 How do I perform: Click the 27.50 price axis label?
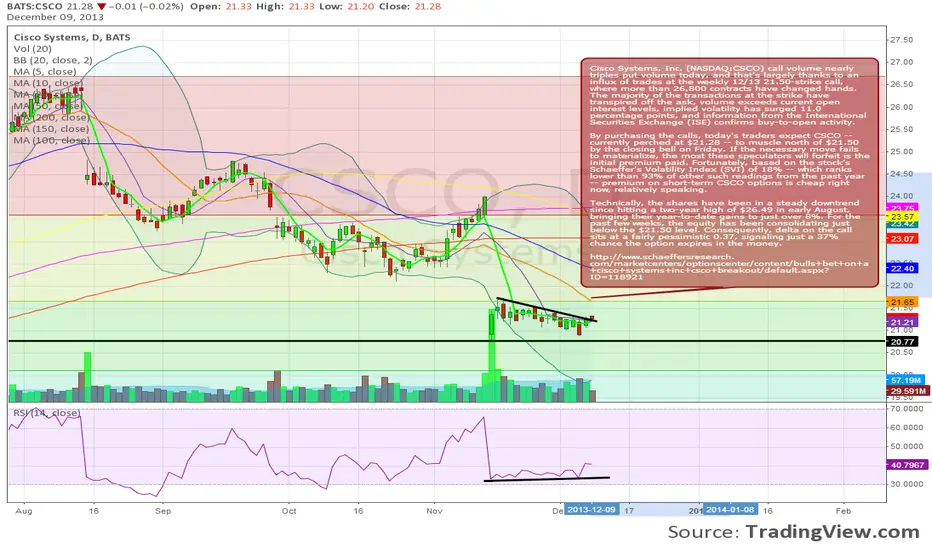pos(901,40)
